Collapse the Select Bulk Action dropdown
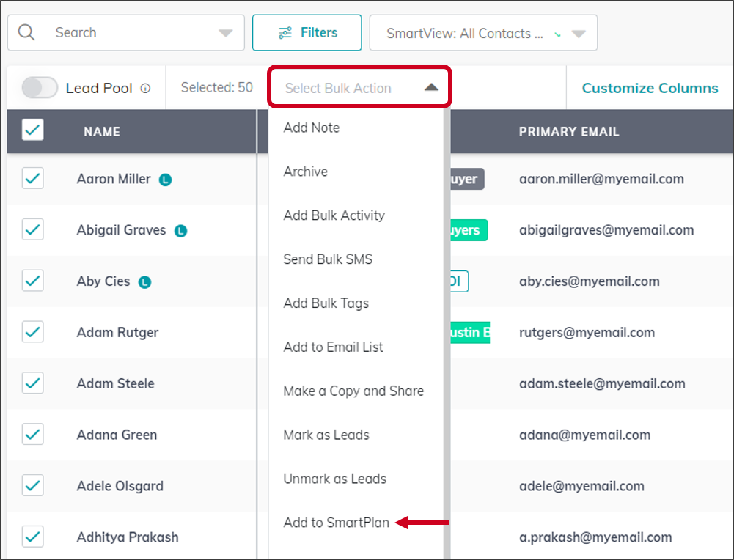The height and width of the screenshot is (560, 734). [x=431, y=87]
